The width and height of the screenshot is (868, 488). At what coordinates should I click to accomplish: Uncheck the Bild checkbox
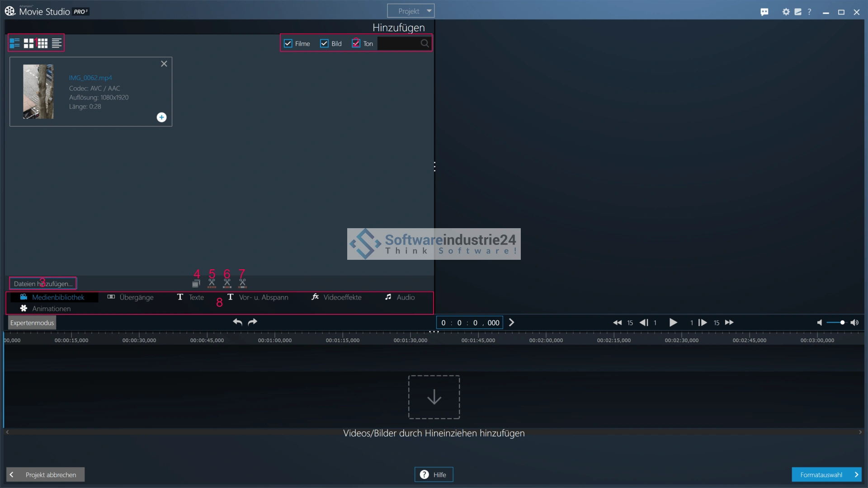pos(324,43)
